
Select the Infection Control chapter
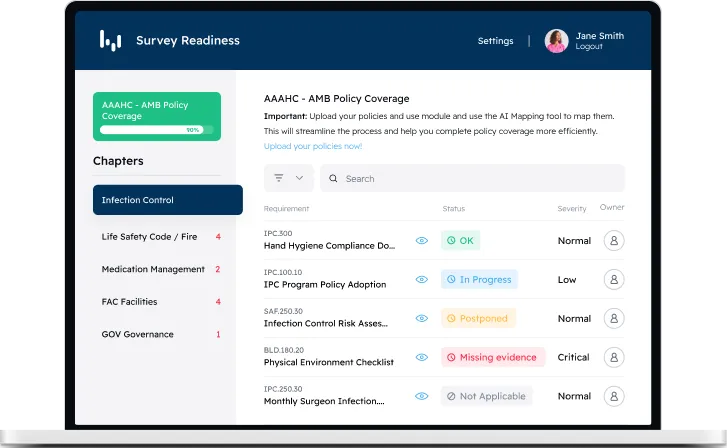tap(167, 200)
